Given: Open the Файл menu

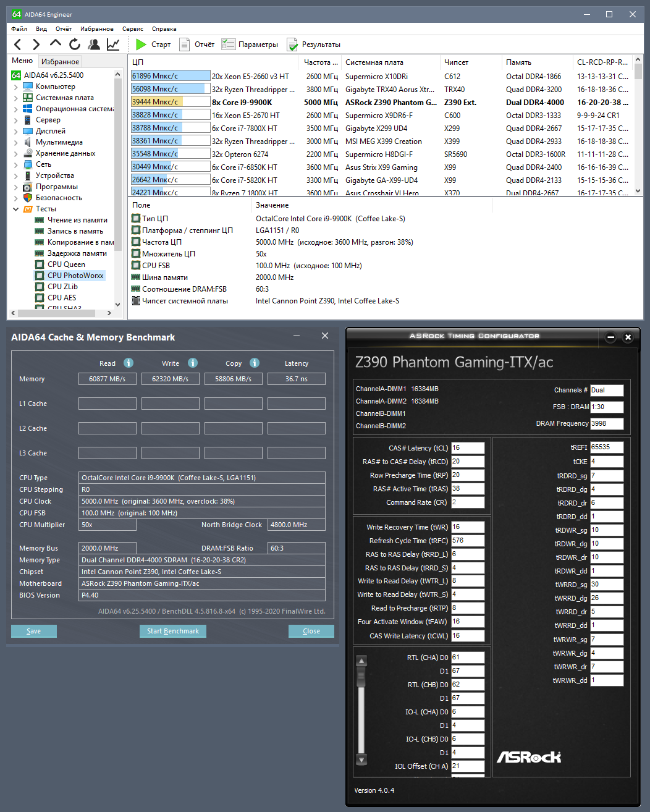Looking at the screenshot, I should coord(19,28).
